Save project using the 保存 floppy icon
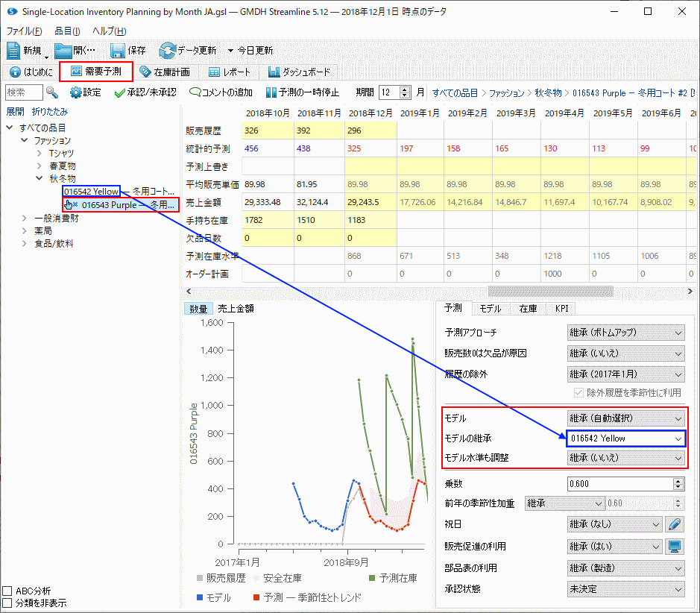Image resolution: width=700 pixels, height=613 pixels. 118,51
